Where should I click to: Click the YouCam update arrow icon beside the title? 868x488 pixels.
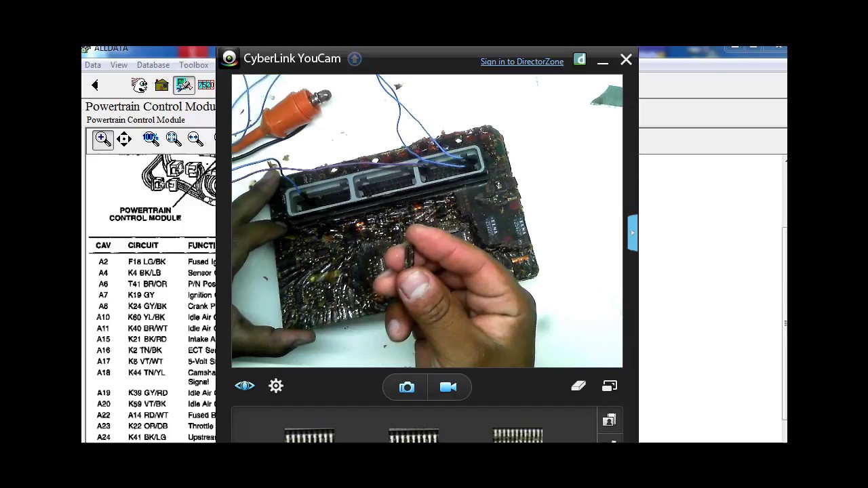[x=355, y=59]
